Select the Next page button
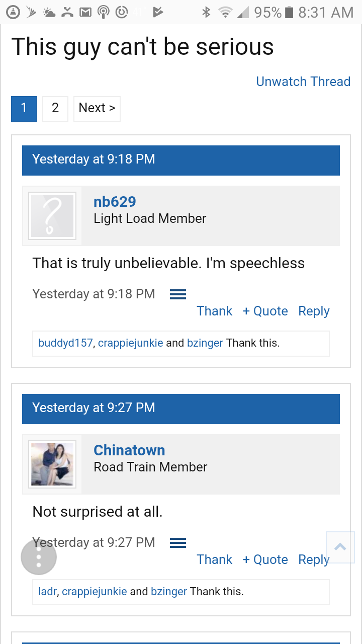The height and width of the screenshot is (644, 362). pos(97,108)
